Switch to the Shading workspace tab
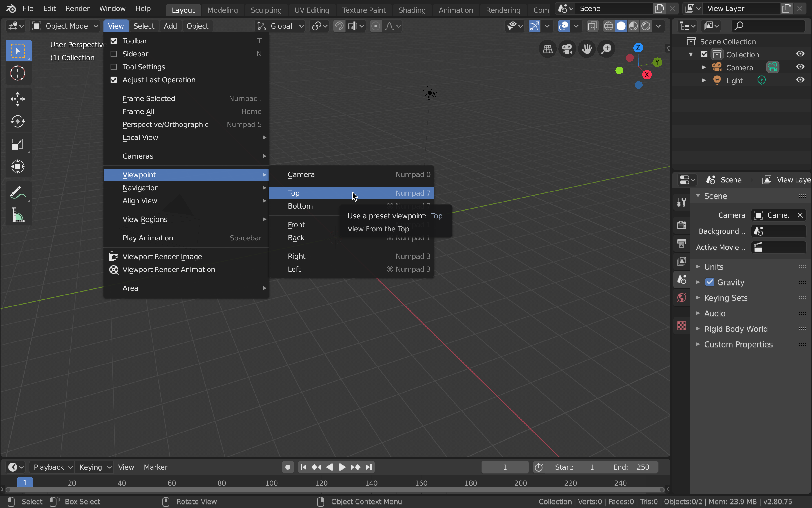The height and width of the screenshot is (508, 812). pos(412,10)
